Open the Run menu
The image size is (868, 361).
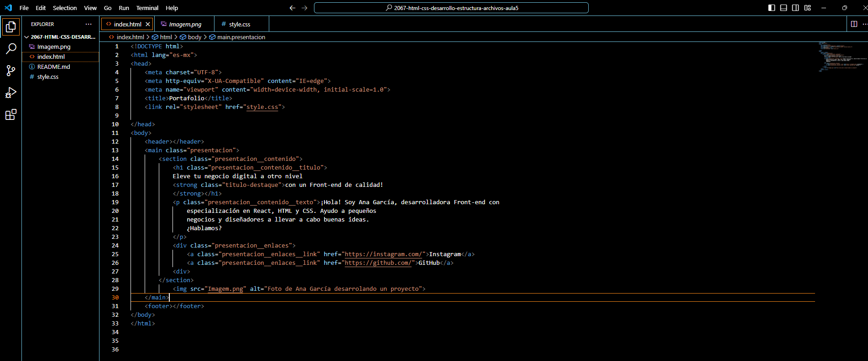124,8
